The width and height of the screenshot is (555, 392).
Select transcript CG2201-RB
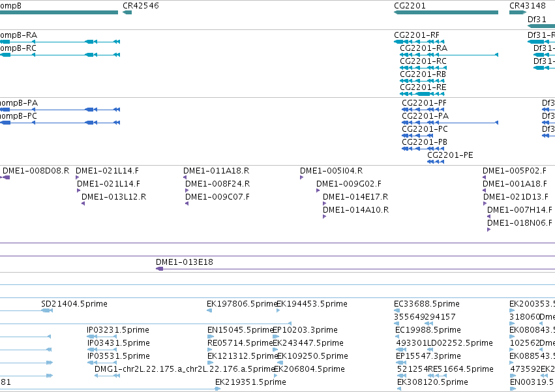pyautogui.click(x=423, y=74)
